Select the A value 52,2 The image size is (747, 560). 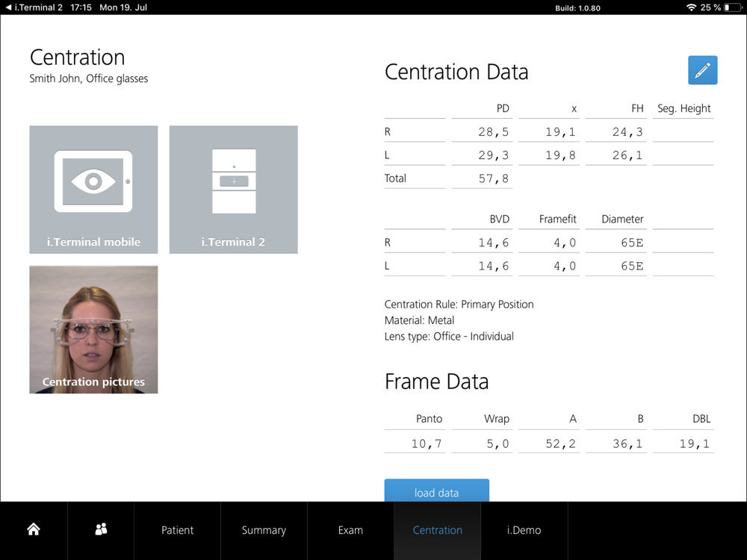[561, 444]
